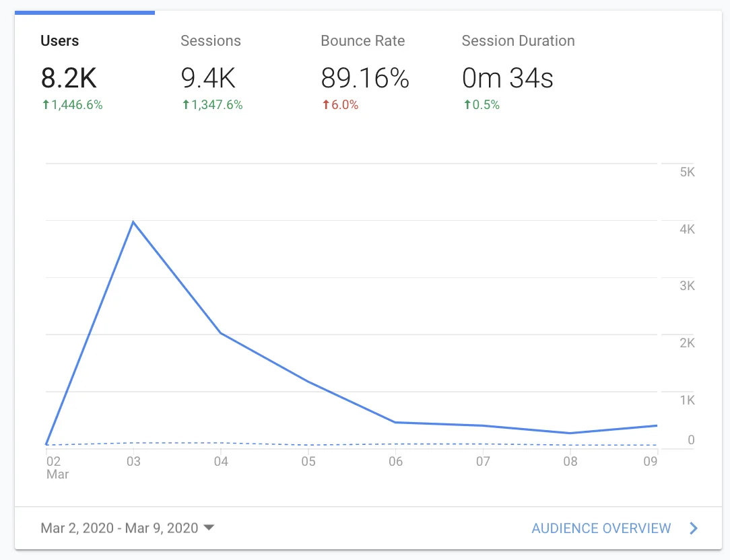
Task: Click the 8.2K users total value
Action: 69,77
